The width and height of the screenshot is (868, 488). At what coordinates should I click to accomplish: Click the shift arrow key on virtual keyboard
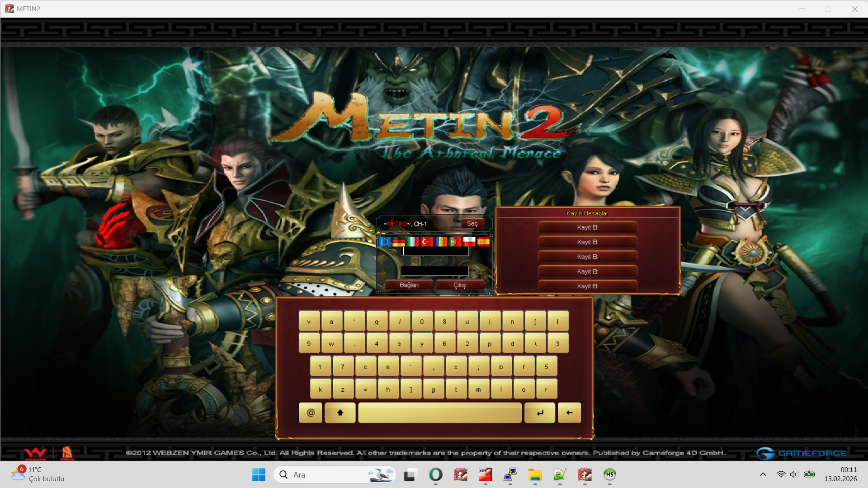pos(340,413)
